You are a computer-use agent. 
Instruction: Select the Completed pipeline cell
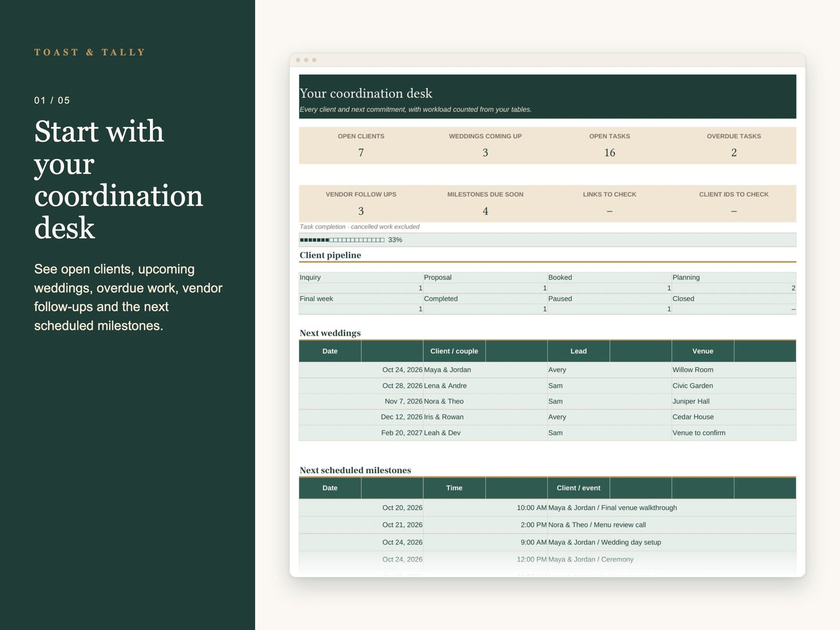pyautogui.click(x=485, y=299)
